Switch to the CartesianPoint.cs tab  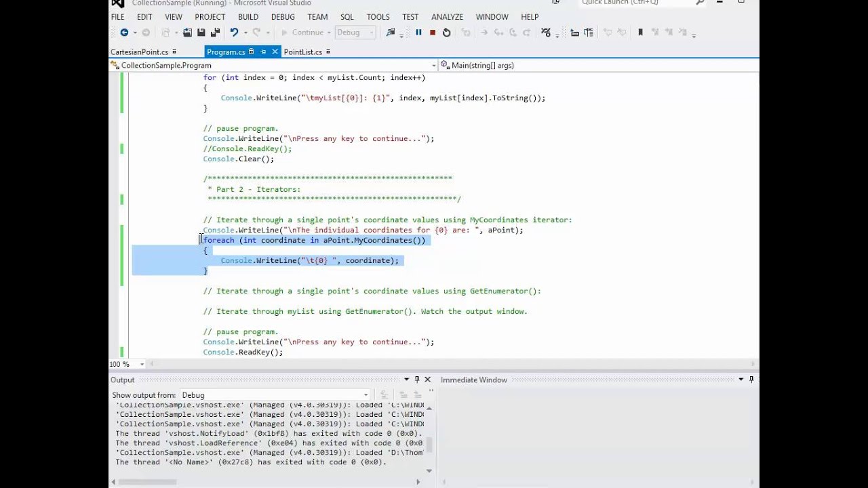pyautogui.click(x=140, y=52)
